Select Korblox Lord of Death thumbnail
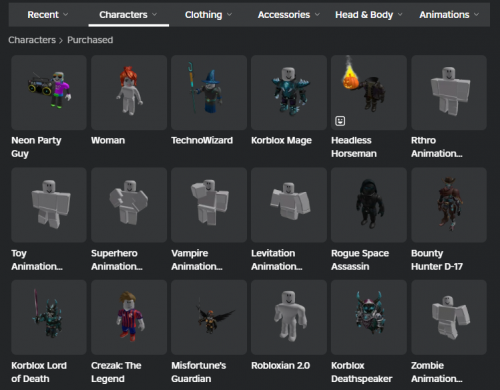 [49, 317]
